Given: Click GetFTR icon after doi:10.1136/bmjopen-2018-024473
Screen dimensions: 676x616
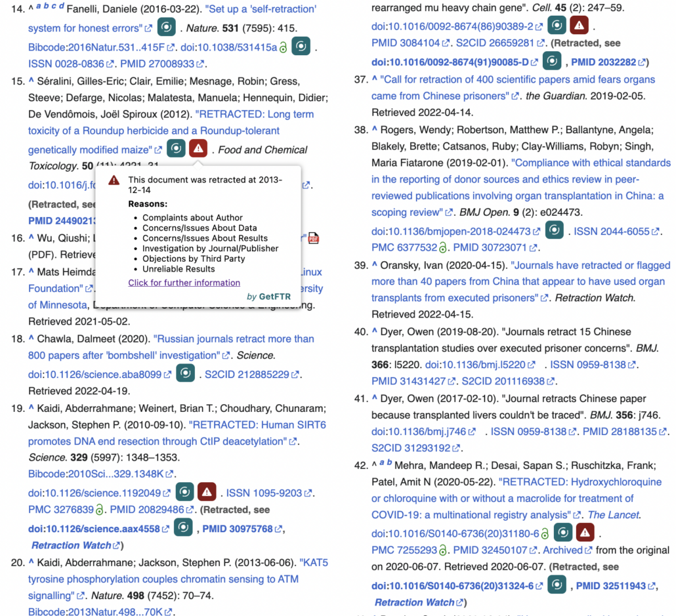Looking at the screenshot, I should [555, 230].
